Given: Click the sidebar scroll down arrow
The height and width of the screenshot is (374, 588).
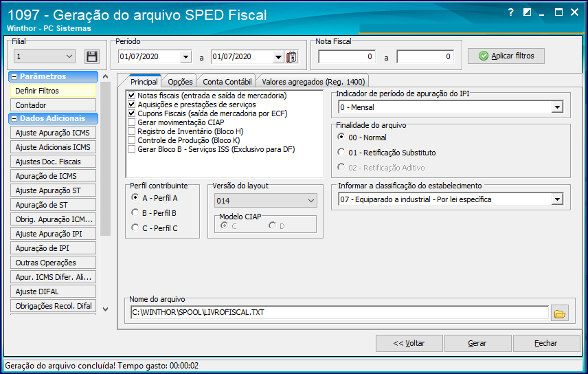Looking at the screenshot, I should click(x=105, y=309).
